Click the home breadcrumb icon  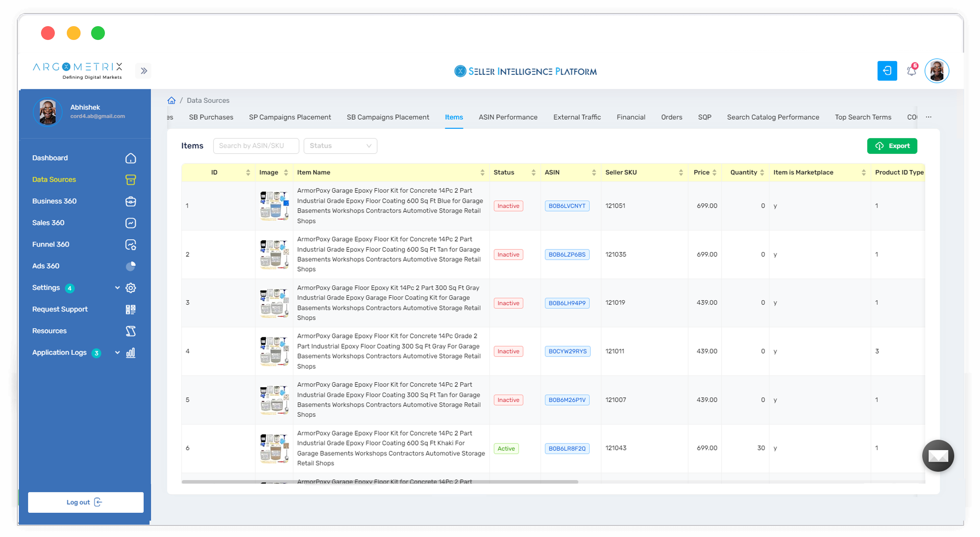tap(172, 101)
